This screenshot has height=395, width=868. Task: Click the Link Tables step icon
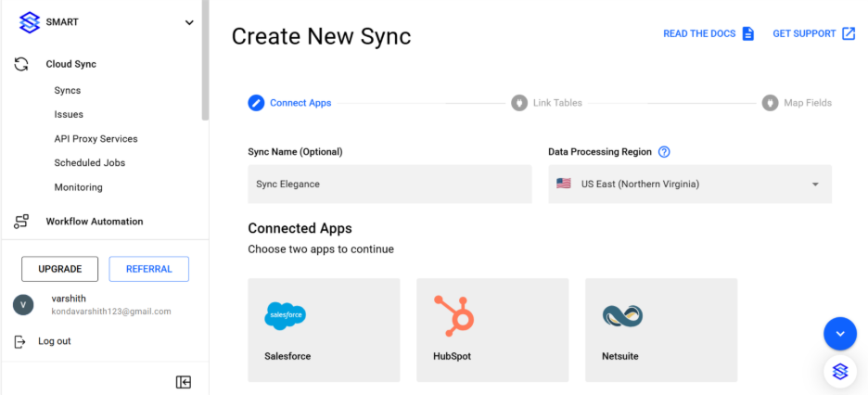coord(519,103)
